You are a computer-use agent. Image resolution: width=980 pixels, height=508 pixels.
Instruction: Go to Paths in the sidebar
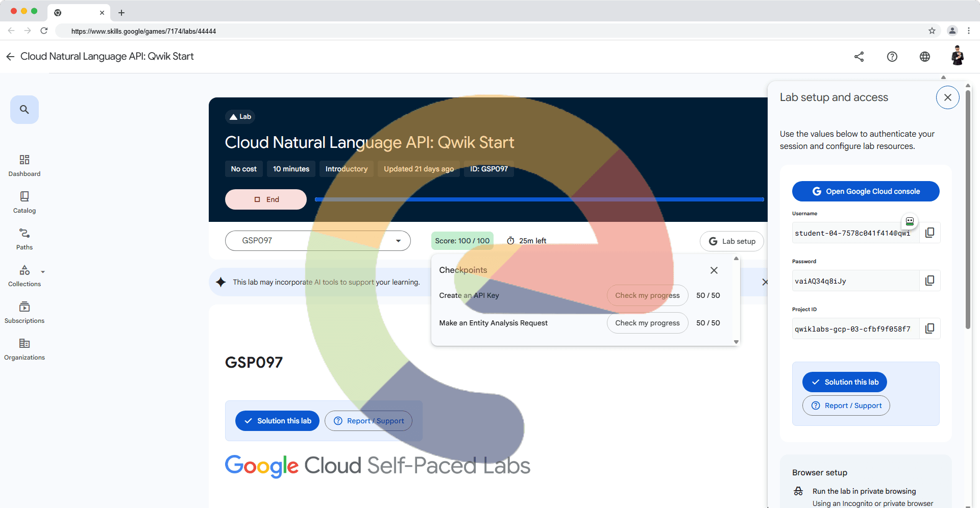coord(24,239)
